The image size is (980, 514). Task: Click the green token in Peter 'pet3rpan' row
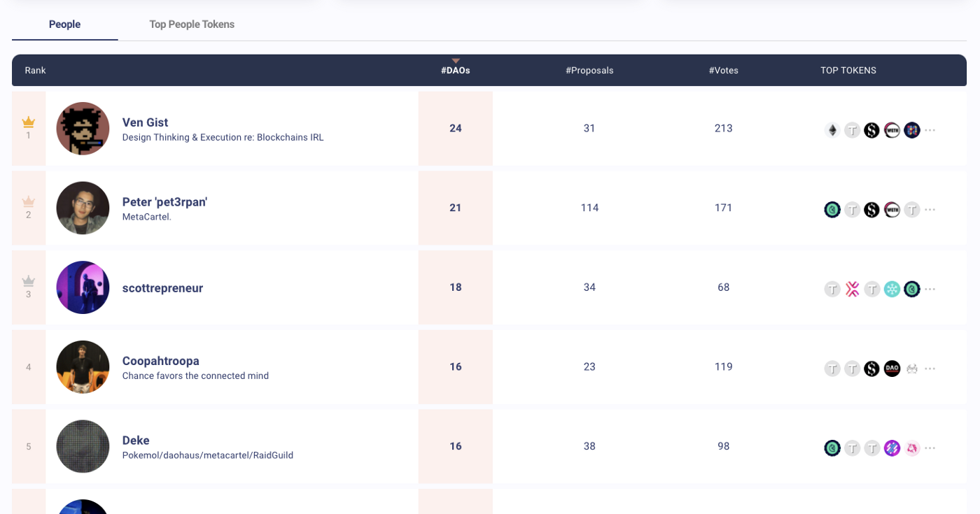click(832, 210)
